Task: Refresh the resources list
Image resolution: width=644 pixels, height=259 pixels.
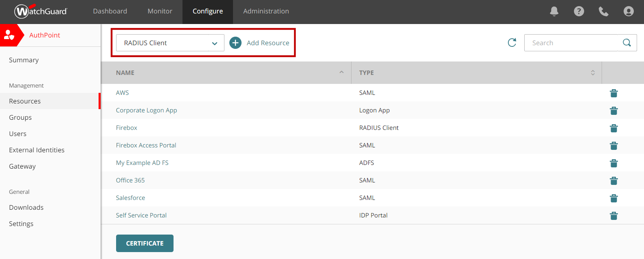Action: click(512, 43)
